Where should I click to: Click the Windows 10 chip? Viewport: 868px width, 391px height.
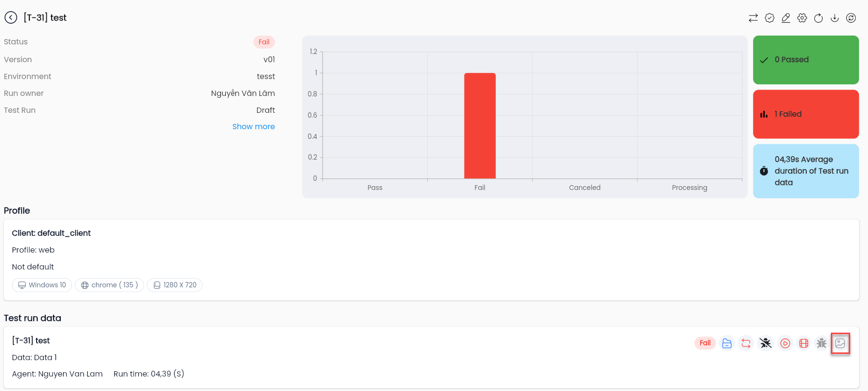(42, 285)
